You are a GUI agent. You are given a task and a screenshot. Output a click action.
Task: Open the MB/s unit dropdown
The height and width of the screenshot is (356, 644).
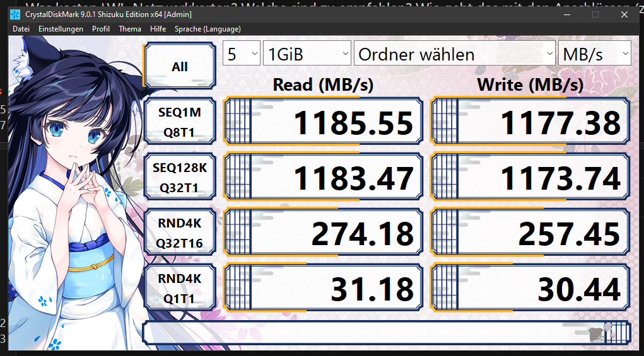pyautogui.click(x=595, y=54)
